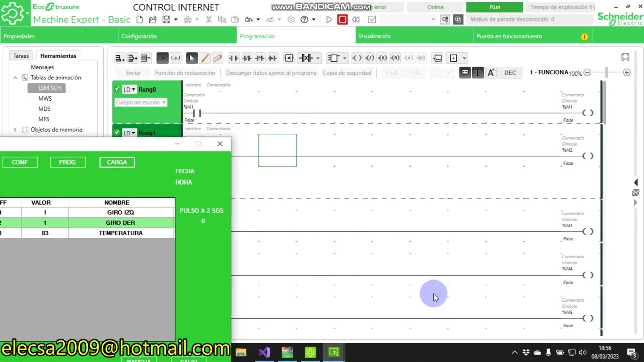Create a new project via the blank-page icon
The image size is (644, 362).
[x=140, y=20]
